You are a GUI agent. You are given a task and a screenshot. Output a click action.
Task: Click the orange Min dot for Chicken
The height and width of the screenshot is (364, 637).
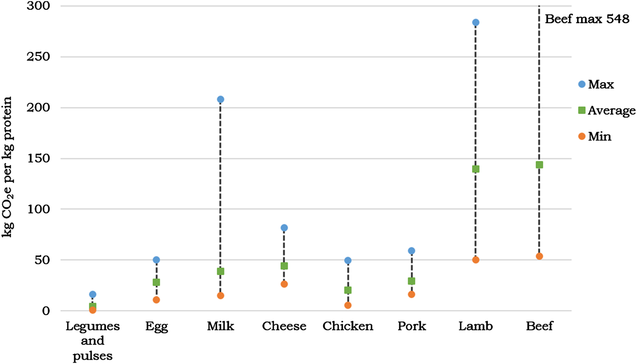(348, 305)
